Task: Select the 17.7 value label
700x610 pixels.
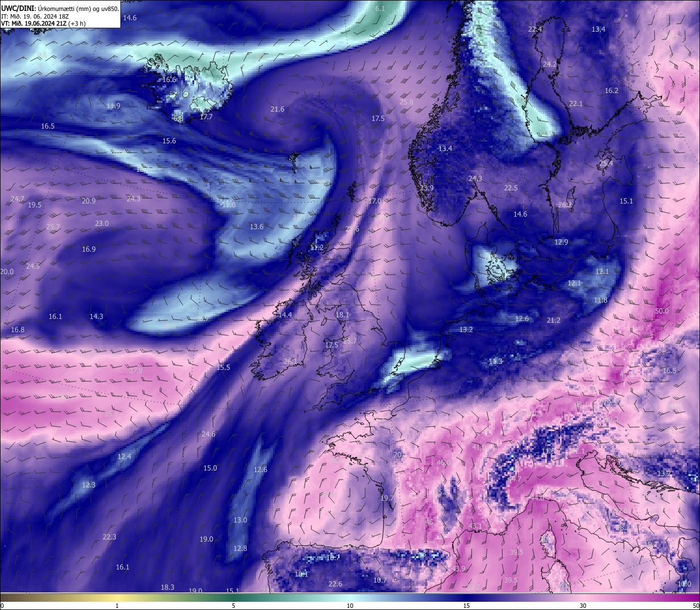Action: click(206, 117)
